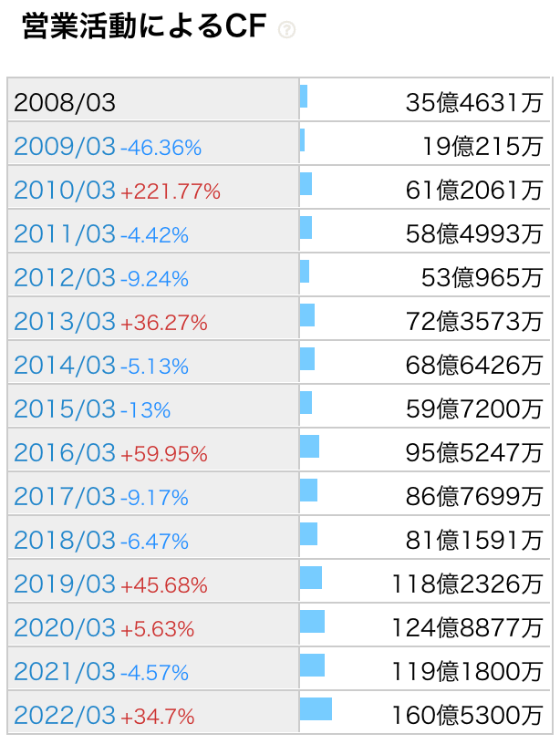Open the 2009/03 fiscal year link
Screen dimensions: 560x744
65,147
